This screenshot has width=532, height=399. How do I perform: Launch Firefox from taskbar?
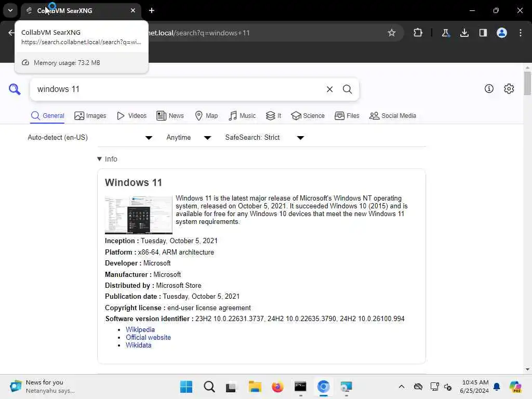[x=277, y=387]
